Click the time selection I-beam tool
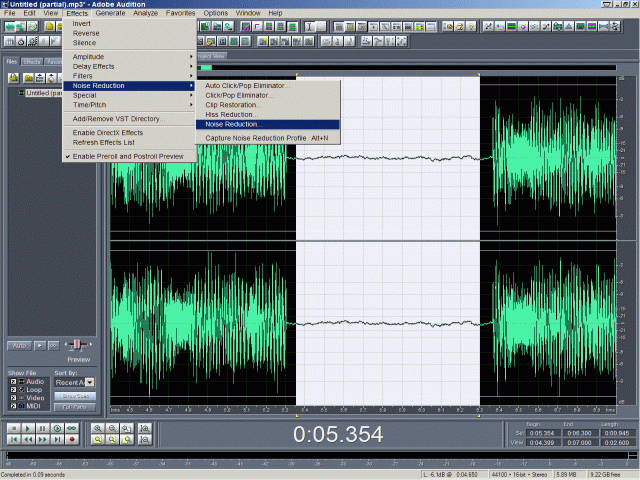This screenshot has width=640, height=480. pos(309,27)
